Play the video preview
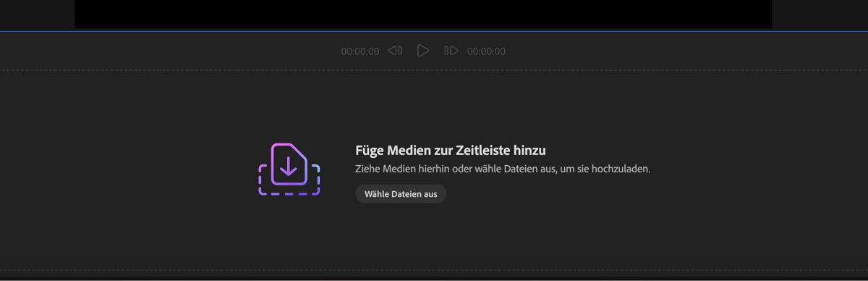The width and height of the screenshot is (868, 281). [x=423, y=51]
